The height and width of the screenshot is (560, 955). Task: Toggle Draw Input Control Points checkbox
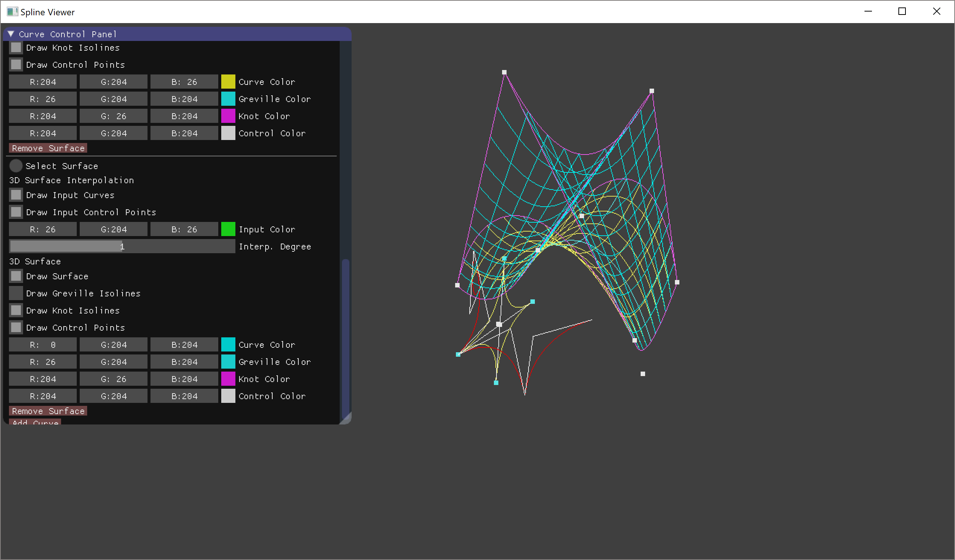click(x=16, y=212)
